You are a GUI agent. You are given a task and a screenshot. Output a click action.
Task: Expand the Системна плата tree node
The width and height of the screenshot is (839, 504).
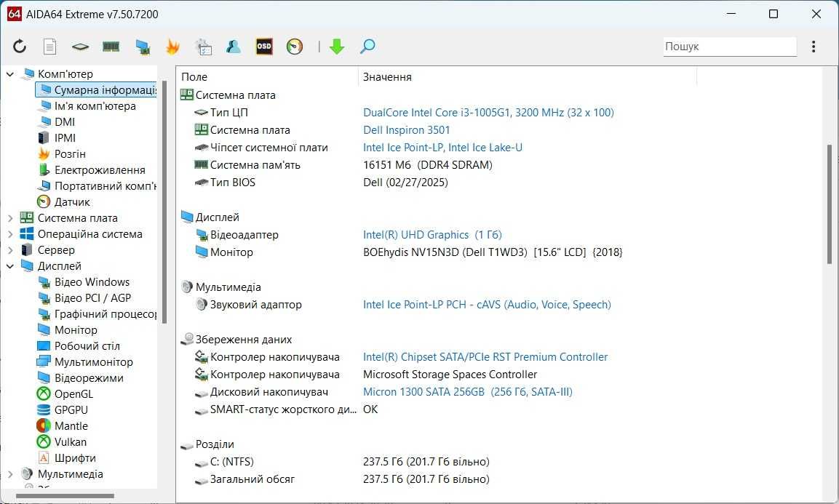click(x=10, y=218)
